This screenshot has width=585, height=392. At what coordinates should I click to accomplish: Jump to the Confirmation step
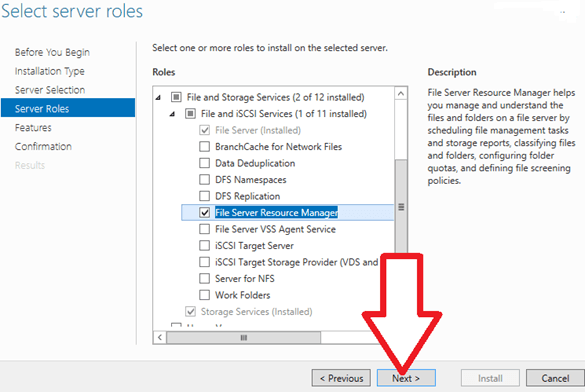click(43, 146)
